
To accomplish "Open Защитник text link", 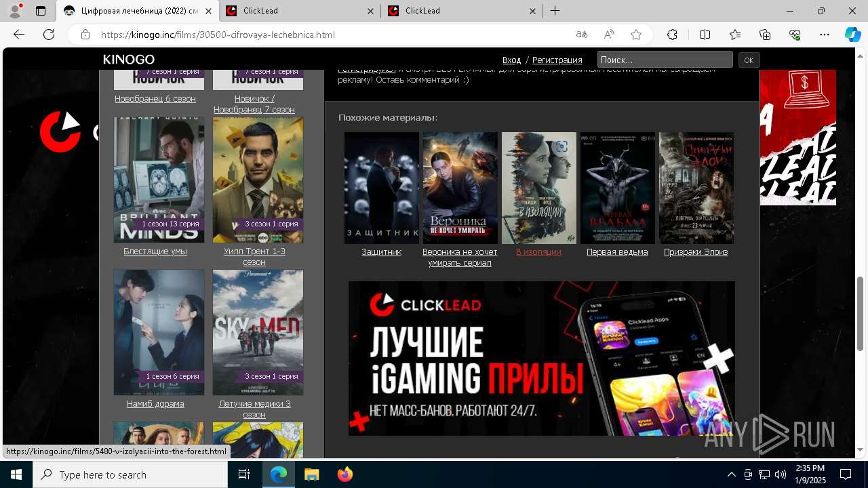I will pos(382,251).
